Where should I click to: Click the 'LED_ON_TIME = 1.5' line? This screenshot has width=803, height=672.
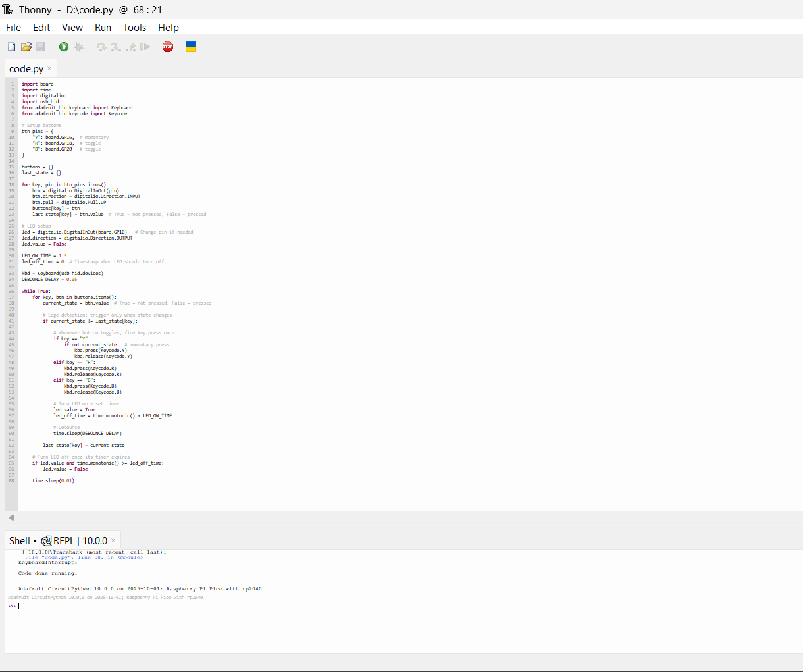coord(44,255)
